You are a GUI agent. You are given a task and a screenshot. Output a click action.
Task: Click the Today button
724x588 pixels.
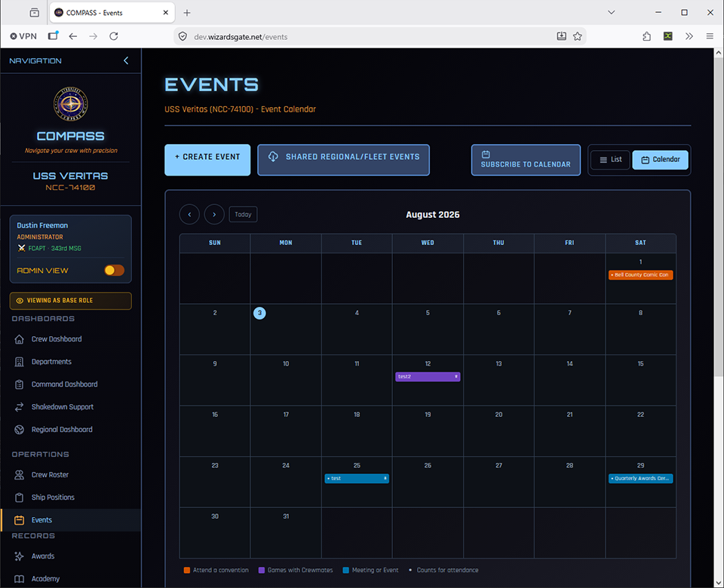tap(243, 215)
